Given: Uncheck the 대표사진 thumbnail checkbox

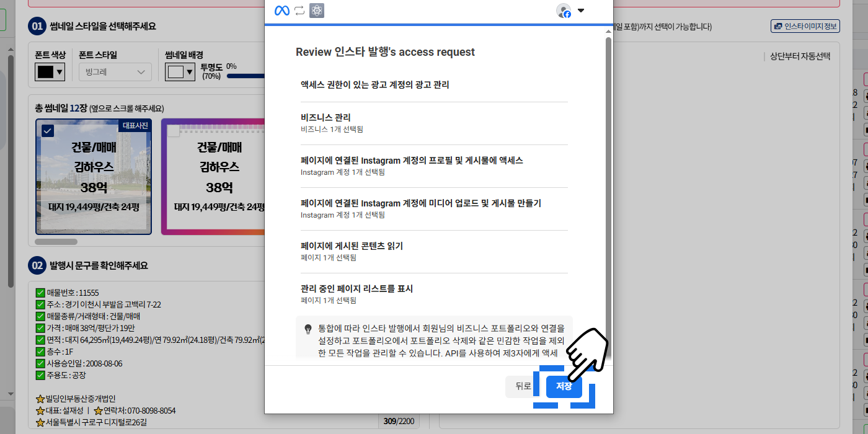Looking at the screenshot, I should 47,131.
